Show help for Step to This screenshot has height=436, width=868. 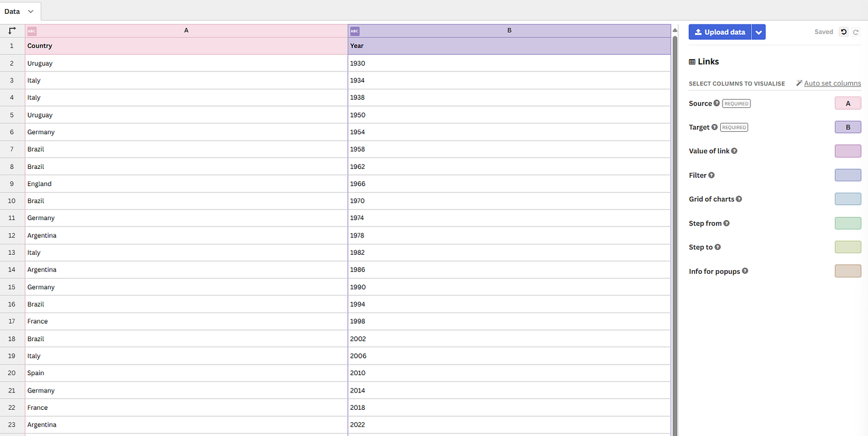718,247
